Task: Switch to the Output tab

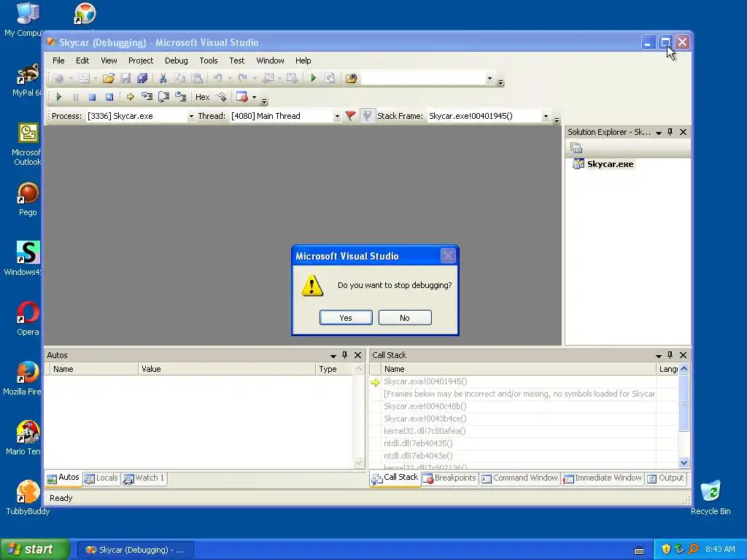Action: (x=665, y=478)
